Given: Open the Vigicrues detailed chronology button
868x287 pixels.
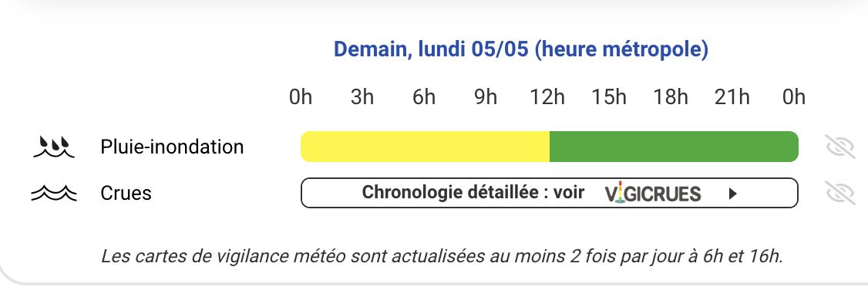Looking at the screenshot, I should click(549, 193).
